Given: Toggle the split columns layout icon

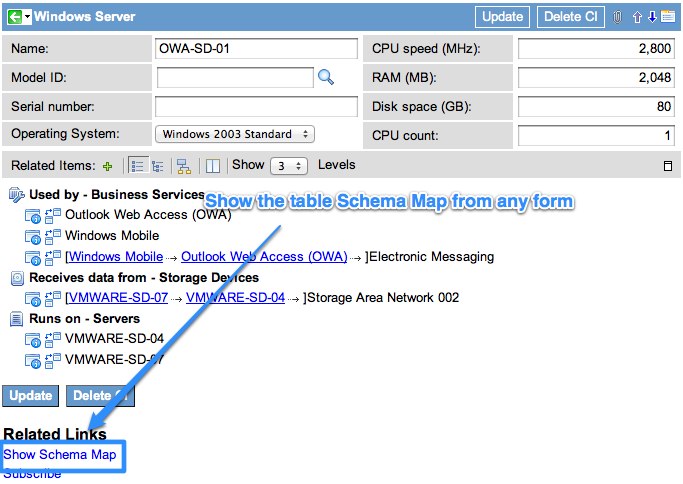Looking at the screenshot, I should tap(212, 166).
